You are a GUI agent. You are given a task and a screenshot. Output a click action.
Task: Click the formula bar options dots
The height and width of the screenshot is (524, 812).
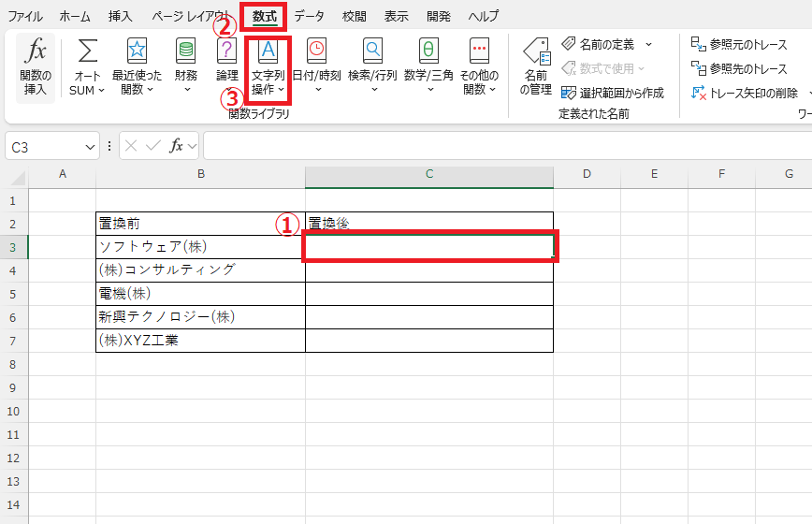pos(109,147)
